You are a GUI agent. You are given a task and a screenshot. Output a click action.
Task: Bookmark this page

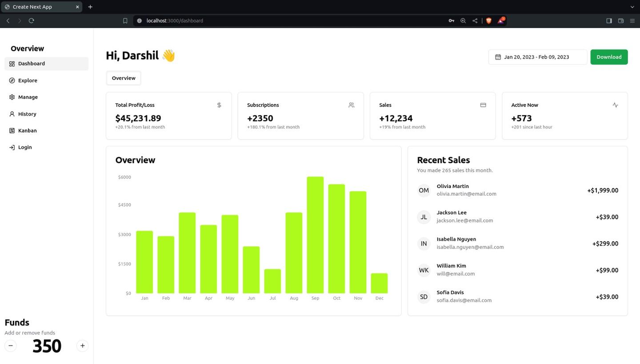click(x=125, y=20)
